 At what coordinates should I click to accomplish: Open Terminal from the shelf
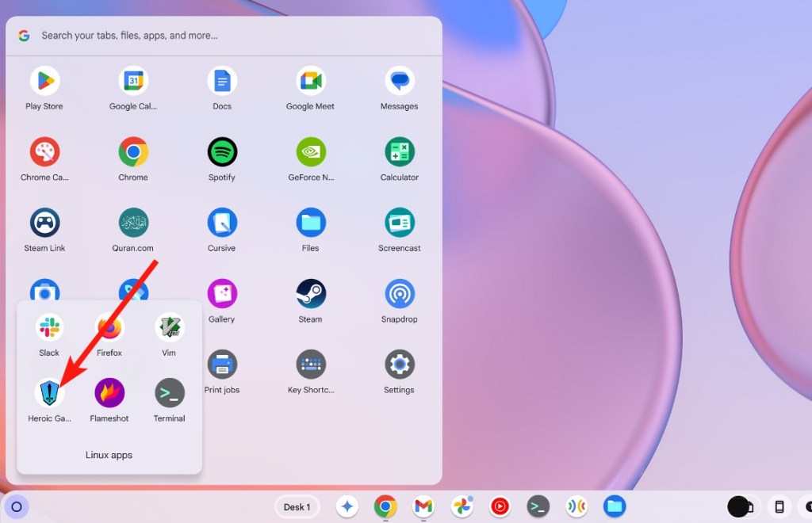click(x=538, y=506)
